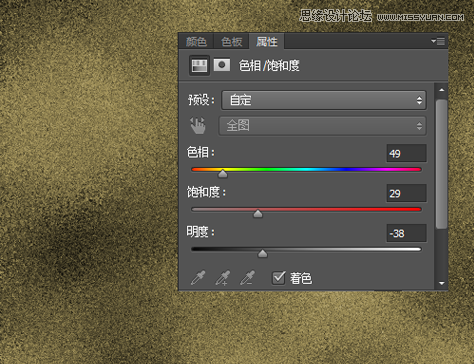Open the panel flyout menu icon

tap(438, 41)
